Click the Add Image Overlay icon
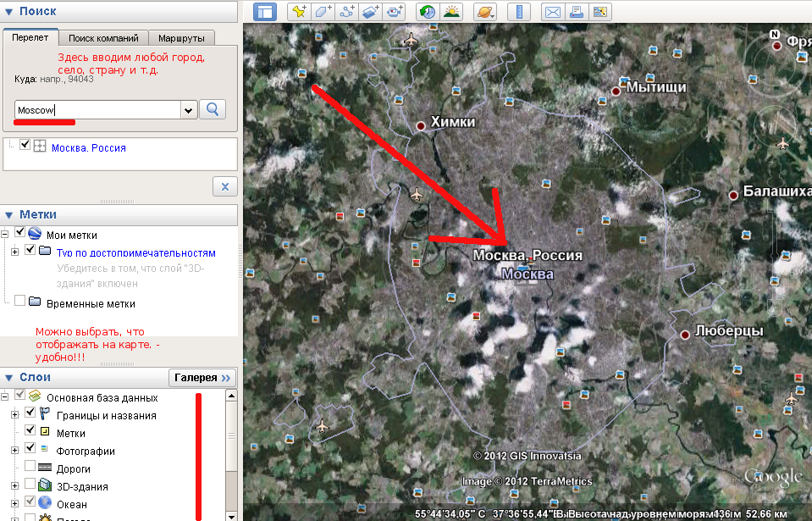The height and width of the screenshot is (521, 812). (370, 12)
